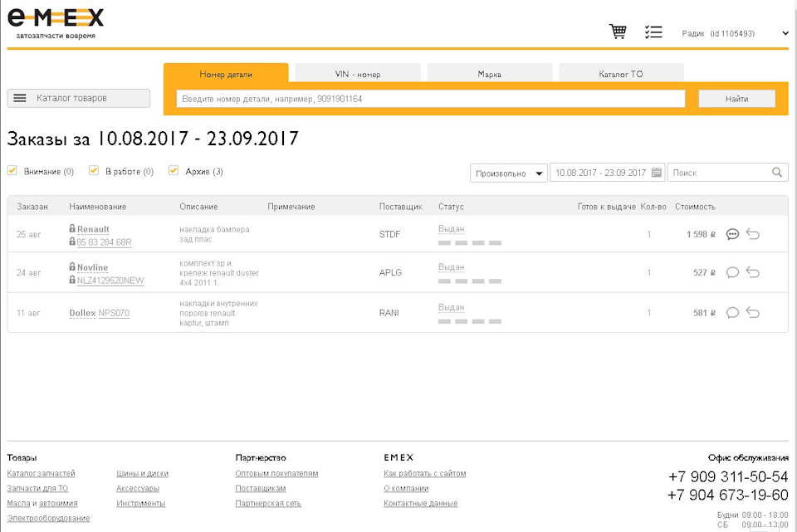Open the orders list icon next to cart
This screenshot has width=797, height=532.
653,31
